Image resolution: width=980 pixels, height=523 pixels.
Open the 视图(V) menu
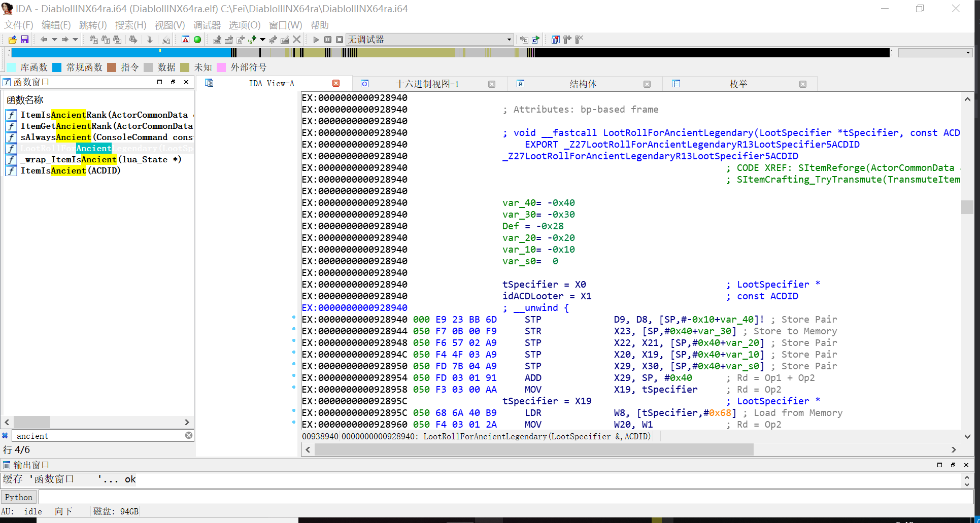tap(170, 25)
